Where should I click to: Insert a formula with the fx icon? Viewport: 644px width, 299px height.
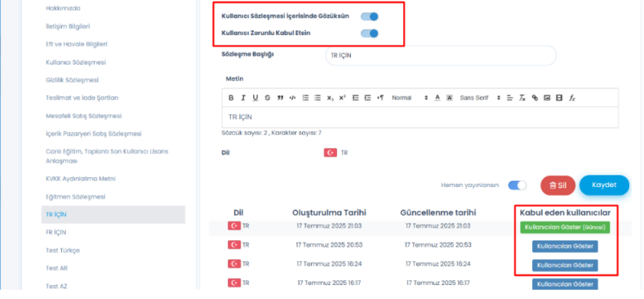[x=571, y=98]
